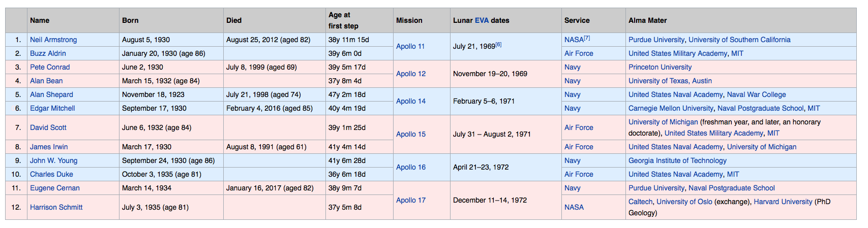Visit the Alan Shepard link
This screenshot has width=868, height=228.
point(51,94)
